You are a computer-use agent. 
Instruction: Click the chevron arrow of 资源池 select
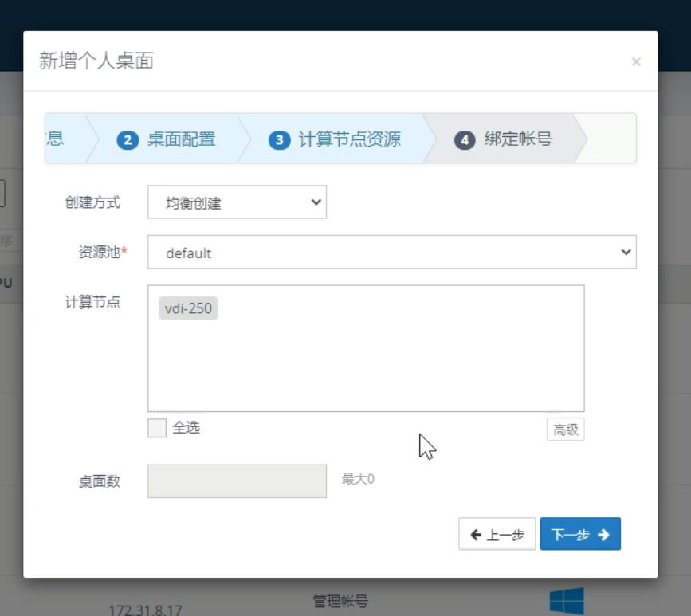(625, 253)
